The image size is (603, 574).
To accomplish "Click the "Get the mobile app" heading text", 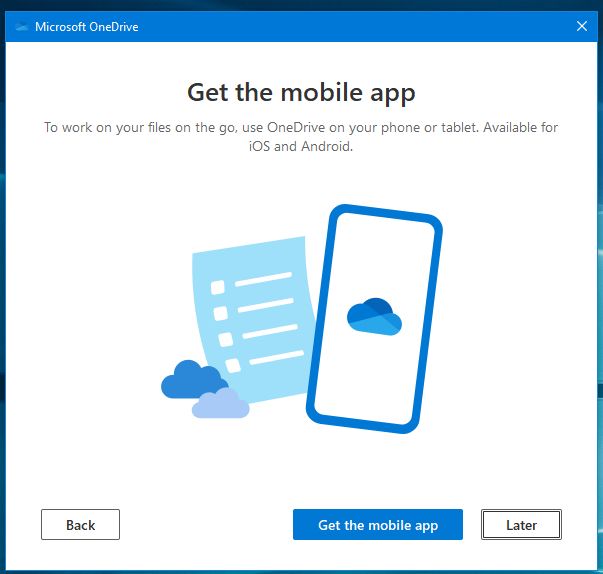I will pyautogui.click(x=301, y=93).
